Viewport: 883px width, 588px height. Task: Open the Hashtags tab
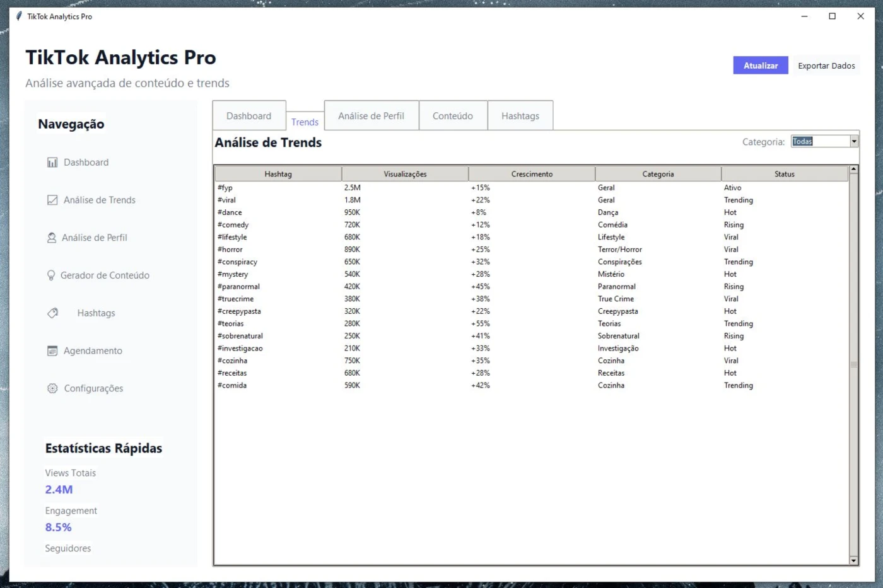pyautogui.click(x=520, y=116)
